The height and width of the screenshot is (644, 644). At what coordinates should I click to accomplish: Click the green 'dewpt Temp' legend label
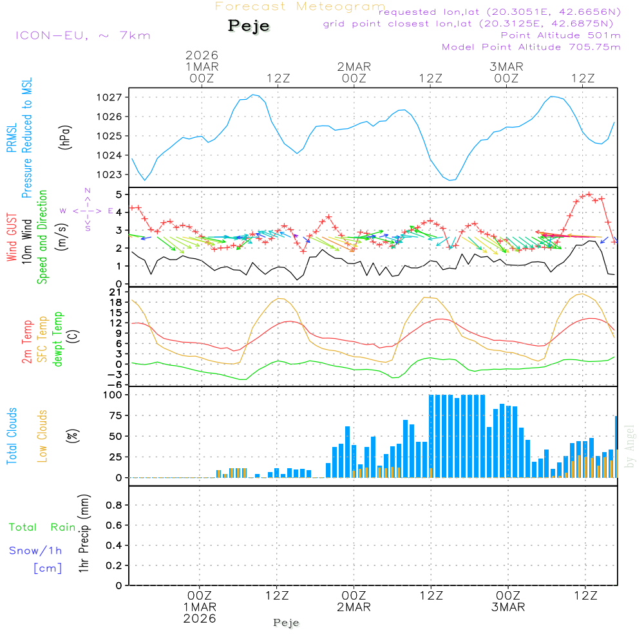click(x=58, y=337)
